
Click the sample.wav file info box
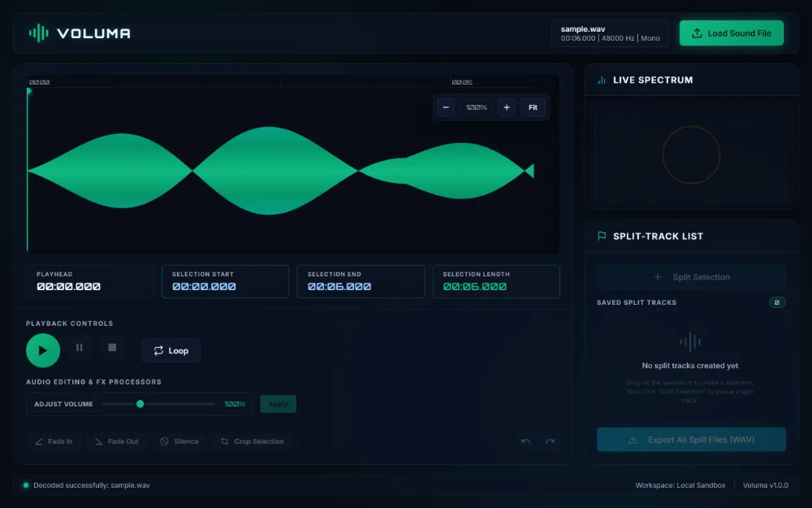coord(610,33)
